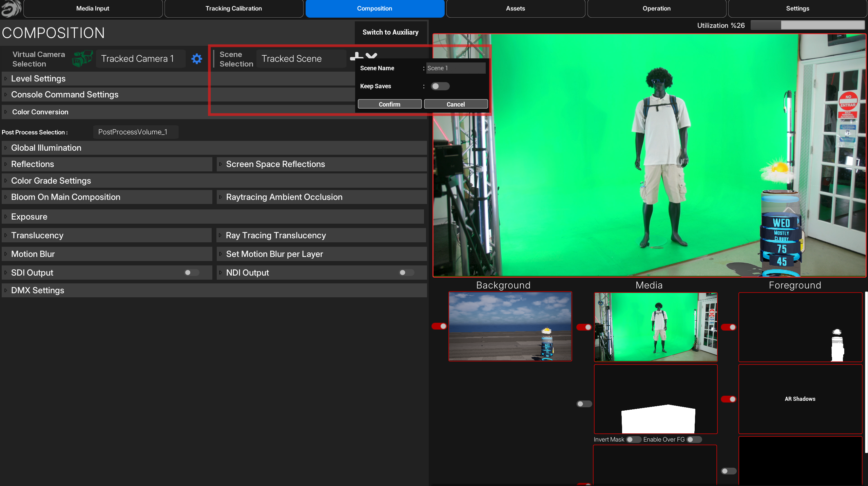Viewport: 868px width, 486px height.
Task: Open the blue gear camera settings
Action: click(x=197, y=59)
